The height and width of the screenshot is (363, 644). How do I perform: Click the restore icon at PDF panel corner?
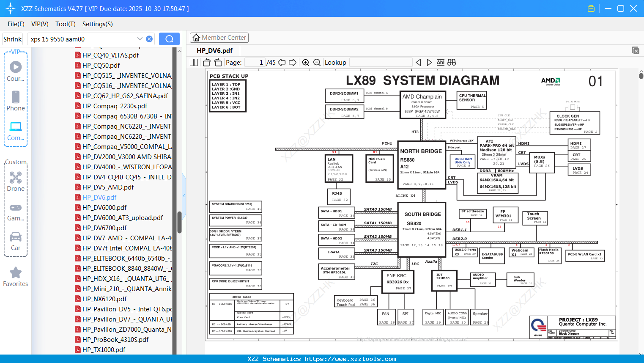(636, 50)
